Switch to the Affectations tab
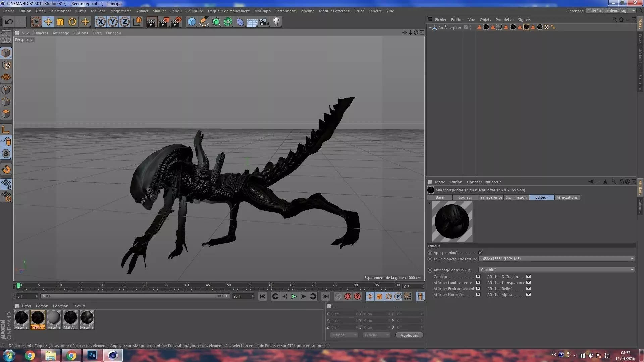Image resolution: width=644 pixels, height=362 pixels. (567, 197)
